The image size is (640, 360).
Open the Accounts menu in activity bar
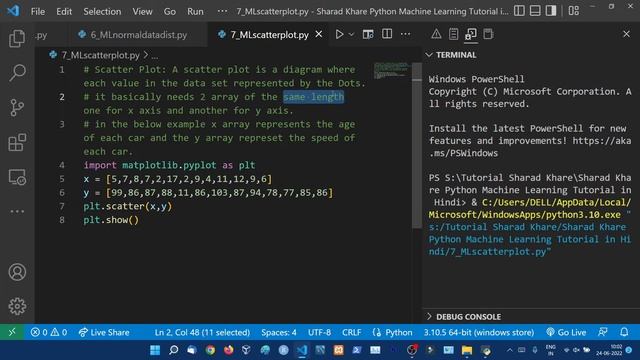pyautogui.click(x=17, y=272)
